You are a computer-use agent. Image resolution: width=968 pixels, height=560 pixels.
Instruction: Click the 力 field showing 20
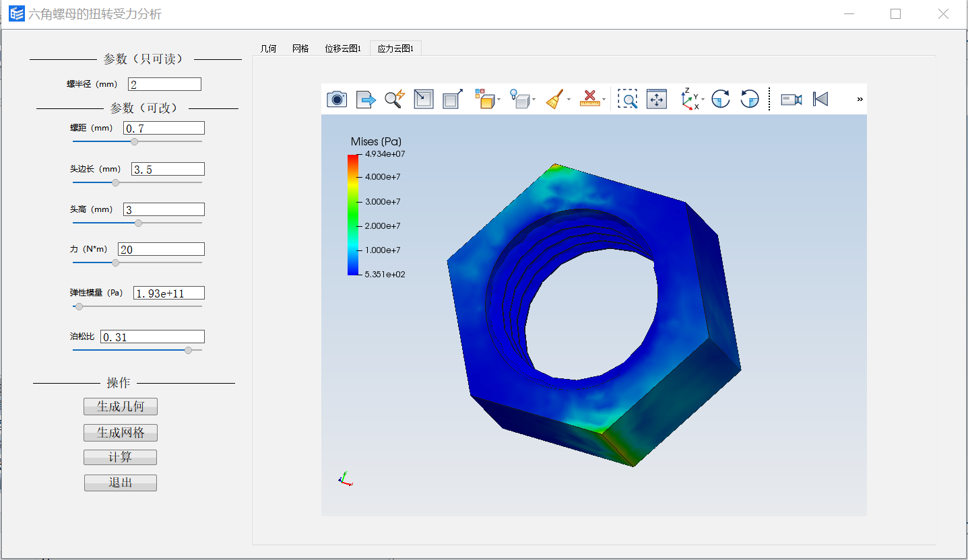tap(161, 249)
